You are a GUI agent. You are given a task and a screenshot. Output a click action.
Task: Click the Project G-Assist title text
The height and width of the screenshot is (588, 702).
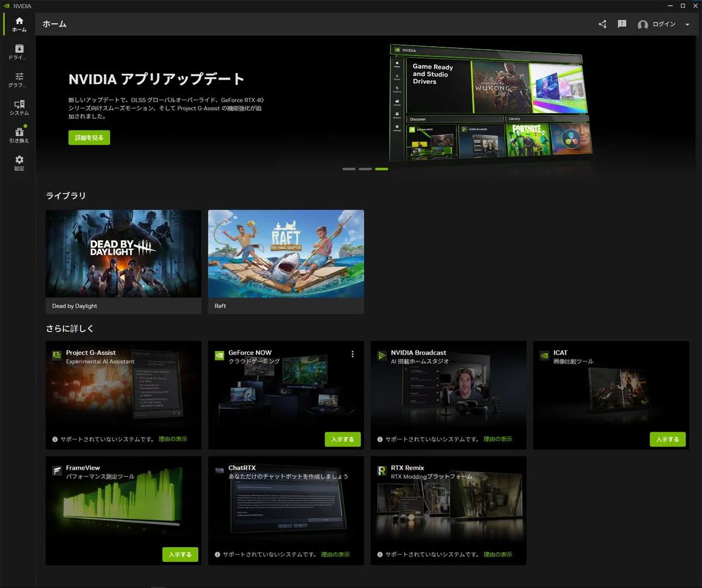pos(91,353)
